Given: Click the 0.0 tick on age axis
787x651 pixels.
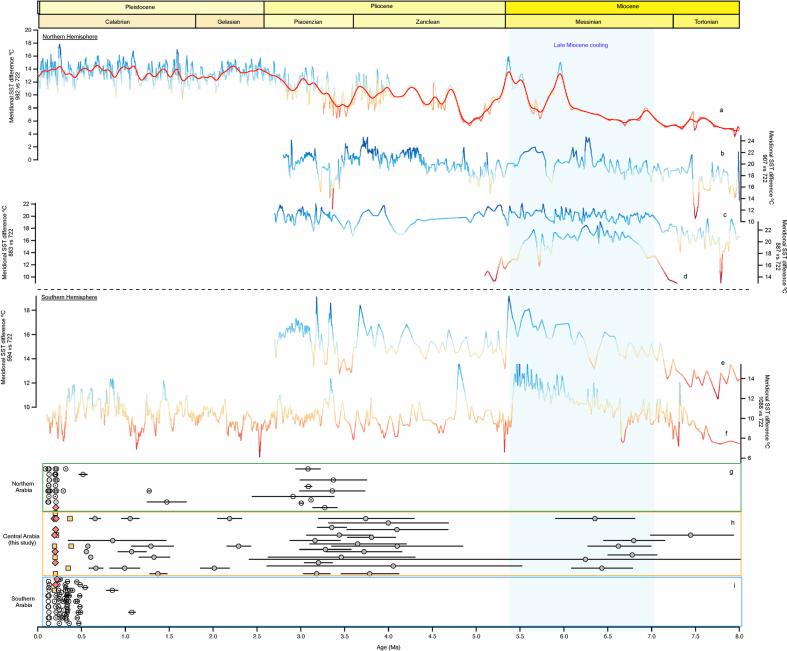Looking at the screenshot, I should click(x=38, y=636).
